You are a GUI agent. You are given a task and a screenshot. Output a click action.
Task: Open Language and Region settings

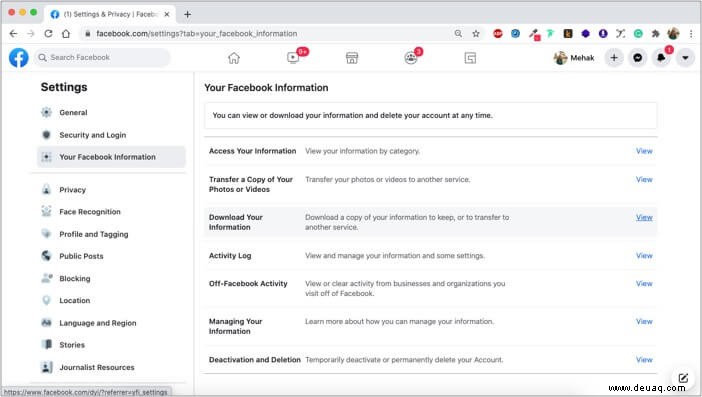pyautogui.click(x=111, y=323)
